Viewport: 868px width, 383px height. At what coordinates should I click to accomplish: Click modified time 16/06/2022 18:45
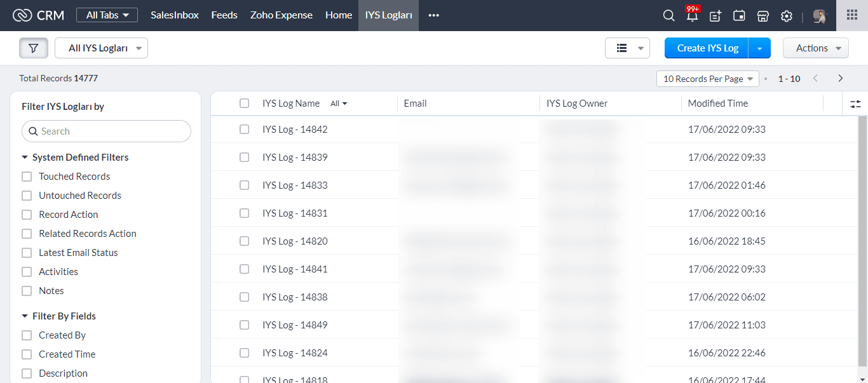pyautogui.click(x=727, y=241)
